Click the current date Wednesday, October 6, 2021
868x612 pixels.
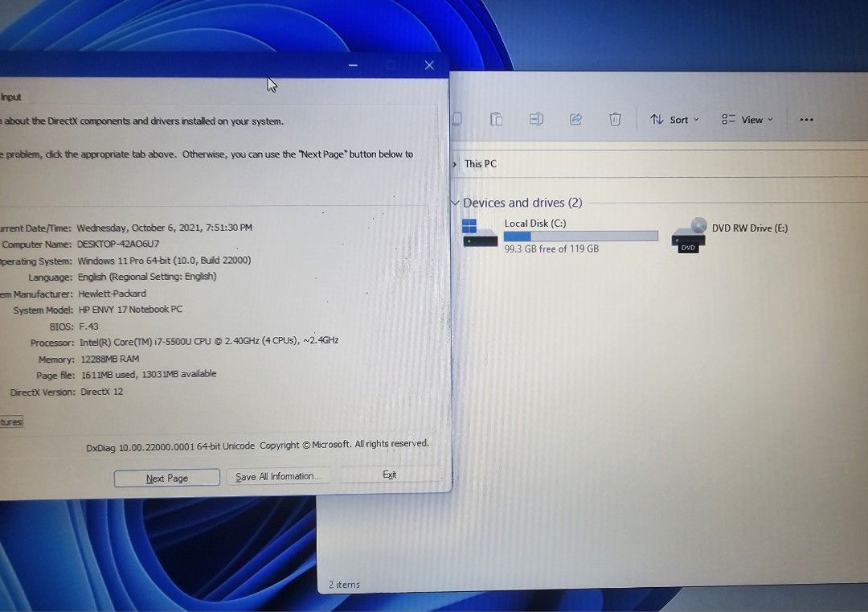coord(165,228)
